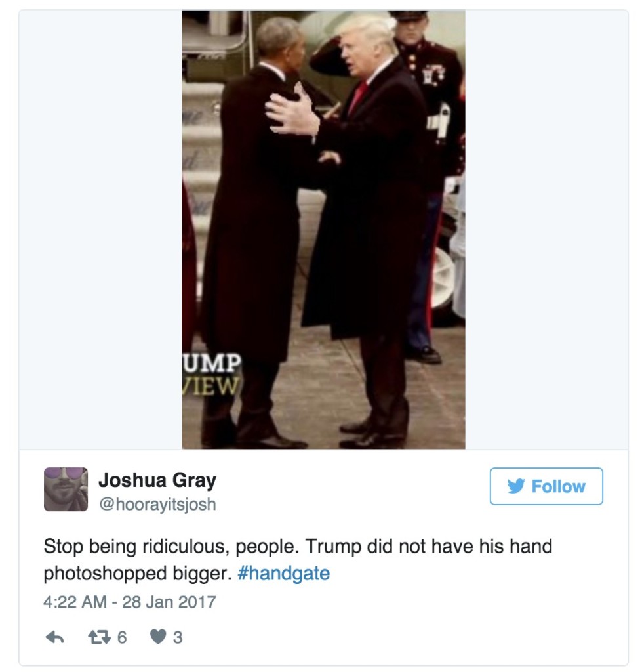Click the reply arrow icon
This screenshot has height=672, width=640.
[x=55, y=638]
